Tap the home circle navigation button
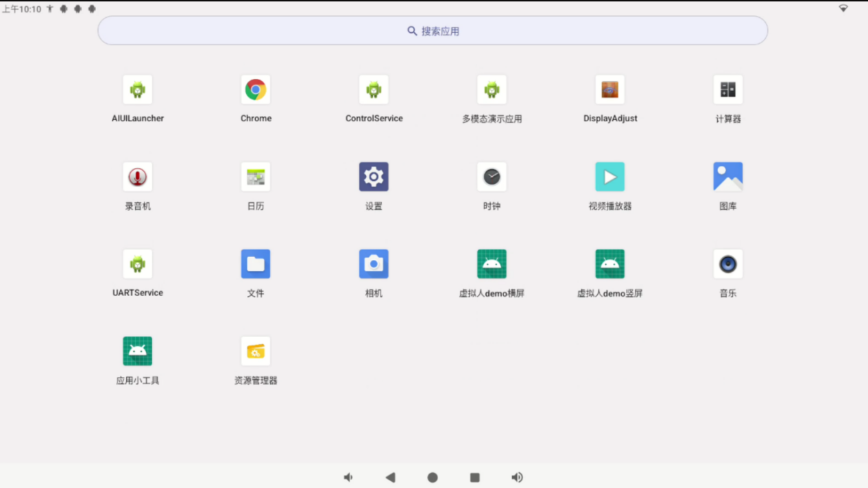 (433, 478)
